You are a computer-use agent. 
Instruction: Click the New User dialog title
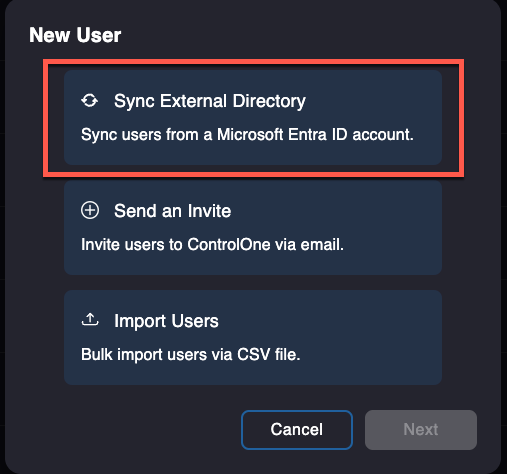tap(75, 35)
